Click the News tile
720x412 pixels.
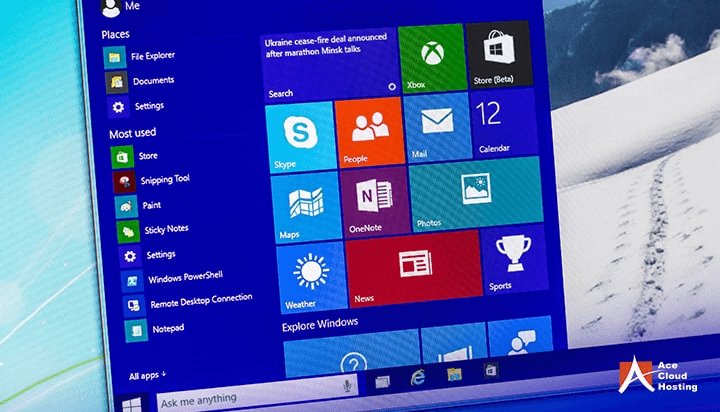click(412, 266)
